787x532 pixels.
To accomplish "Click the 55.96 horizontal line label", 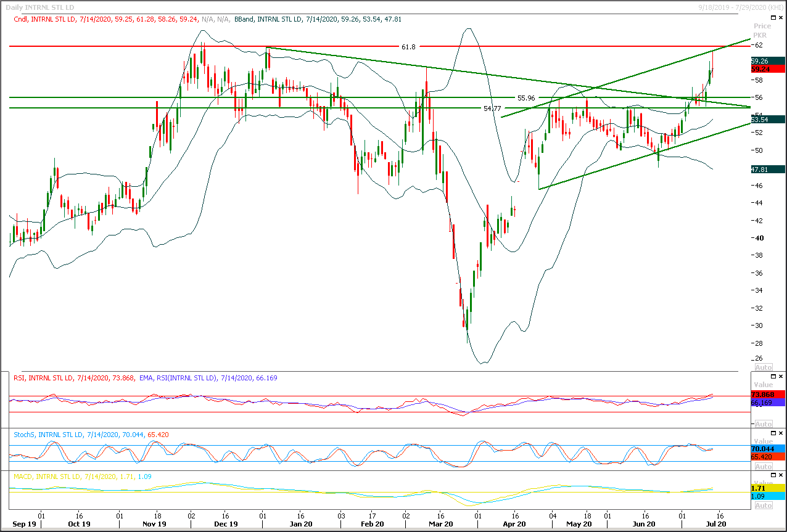I will point(526,97).
